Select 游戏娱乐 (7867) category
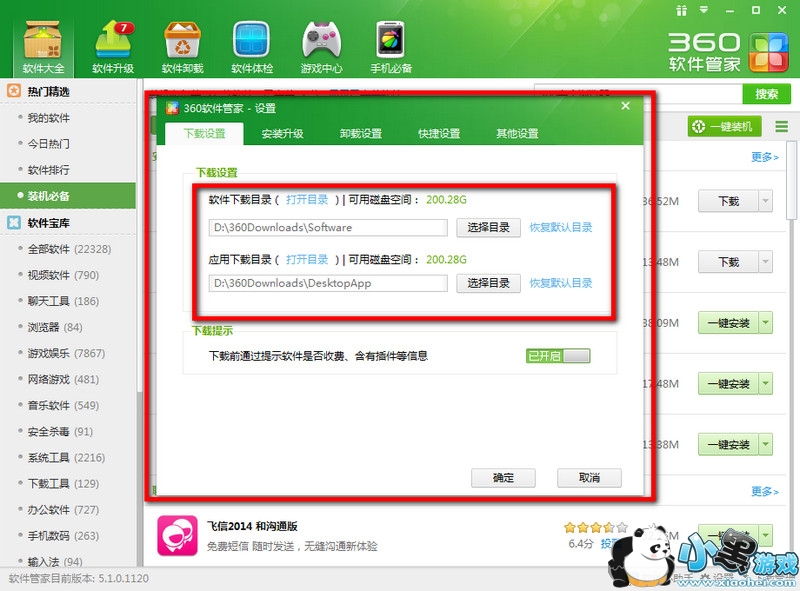Image resolution: width=800 pixels, height=591 pixels. [x=68, y=353]
